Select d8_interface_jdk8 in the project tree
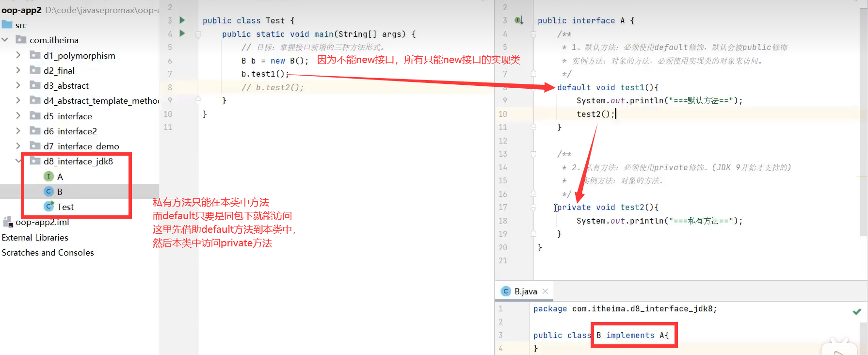This screenshot has width=868, height=355. click(x=78, y=161)
